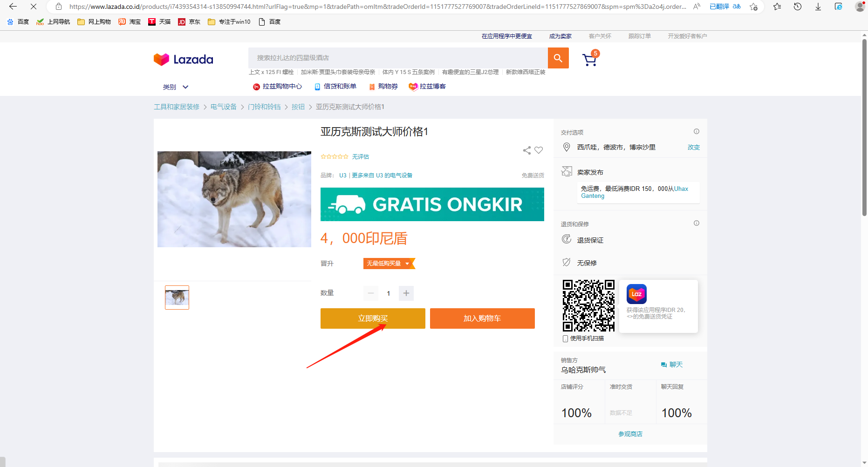Open the shopping cart icon

[x=589, y=60]
